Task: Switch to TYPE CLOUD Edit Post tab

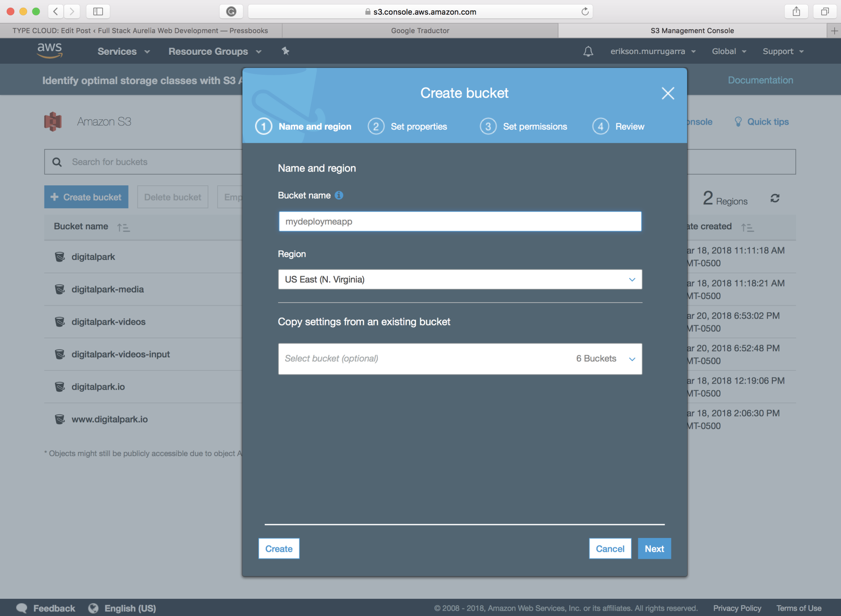Action: coord(141,31)
